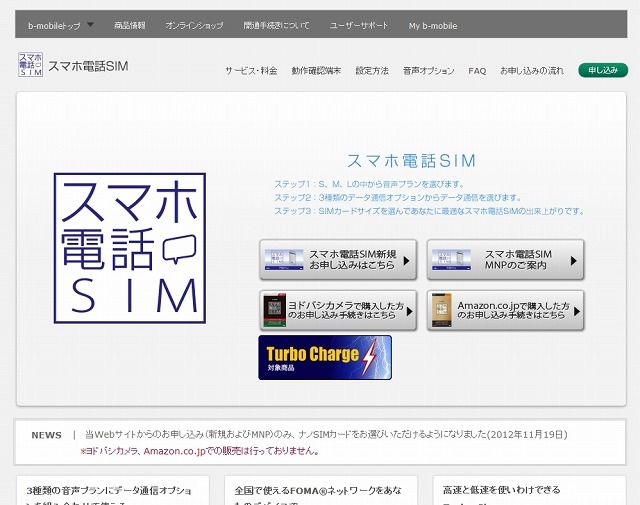Image resolution: width=640 pixels, height=505 pixels.
Task: Select ユーザーサポート in the top bar
Action: [359, 25]
